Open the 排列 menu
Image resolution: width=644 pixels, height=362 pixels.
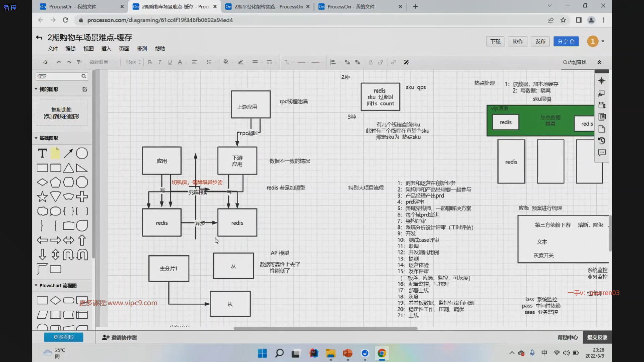[142, 49]
